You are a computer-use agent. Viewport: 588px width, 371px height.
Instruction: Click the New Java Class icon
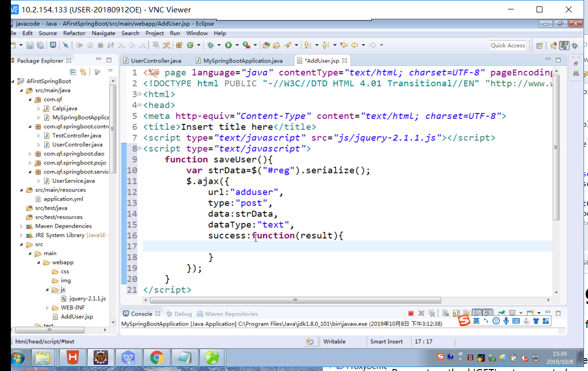[191, 46]
